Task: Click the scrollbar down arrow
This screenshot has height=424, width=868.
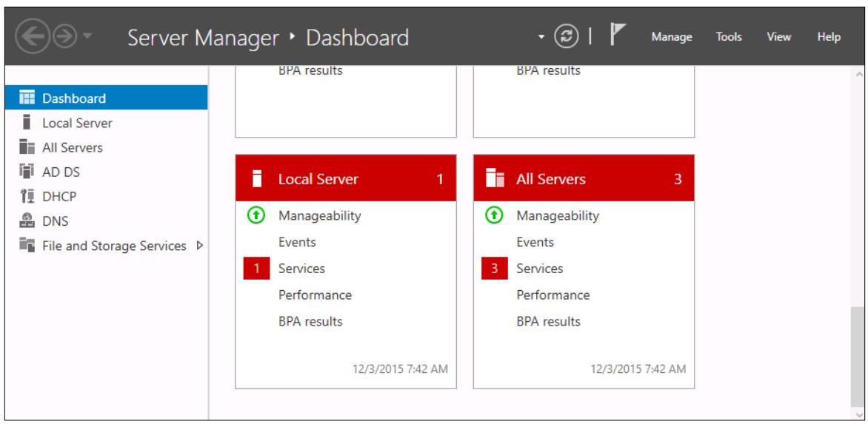Action: (858, 414)
